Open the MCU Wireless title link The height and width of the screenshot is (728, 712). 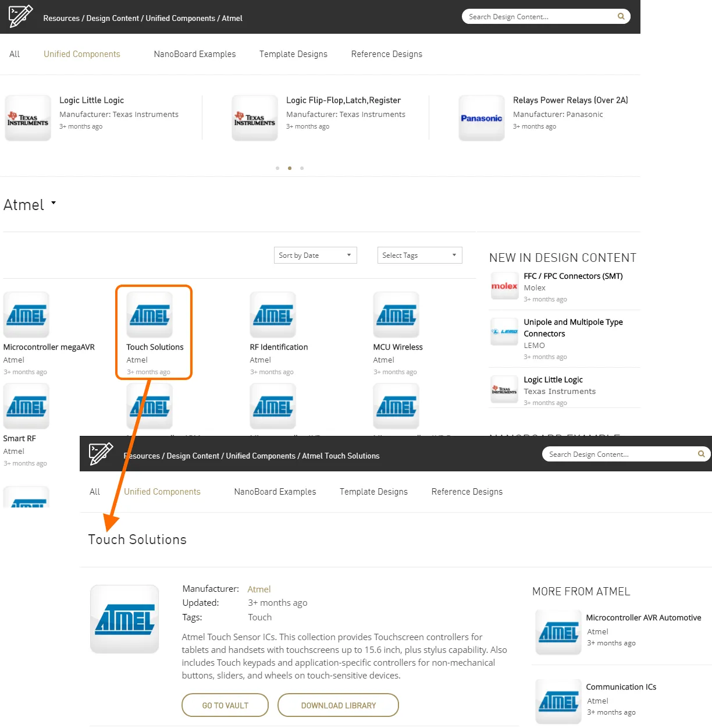point(398,347)
